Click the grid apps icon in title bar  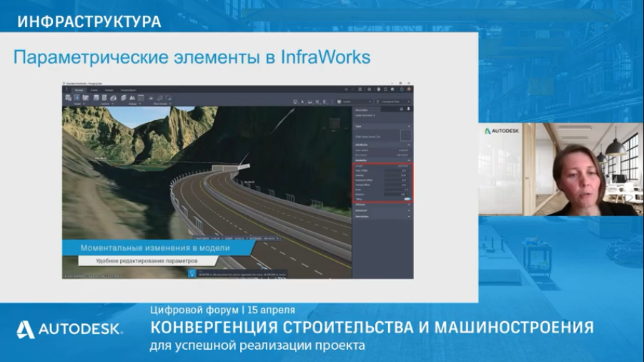[360, 89]
